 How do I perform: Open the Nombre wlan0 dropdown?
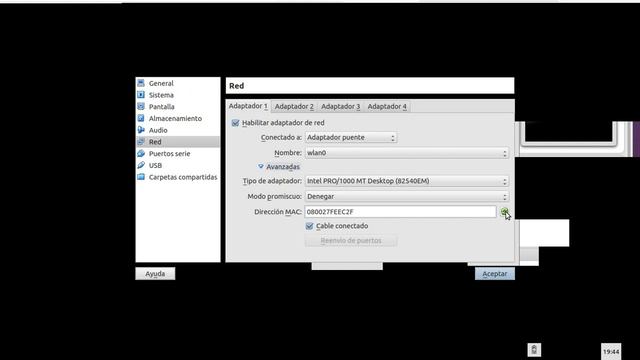407,153
